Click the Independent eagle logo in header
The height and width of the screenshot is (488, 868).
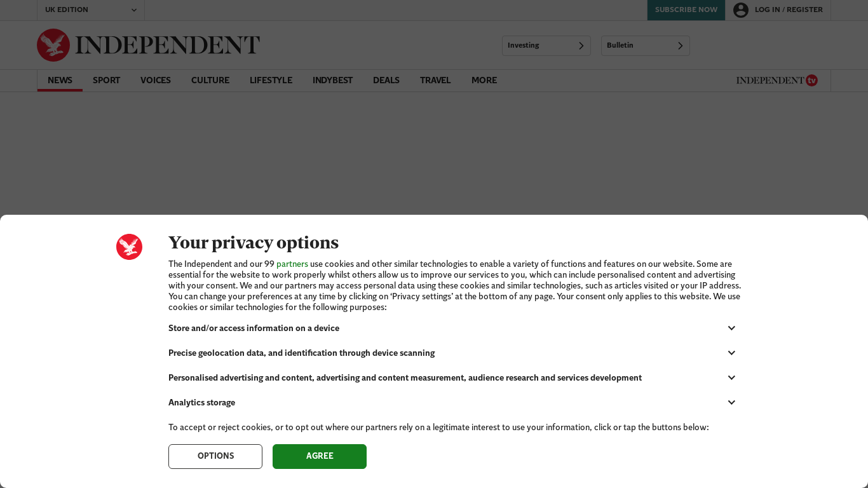(53, 45)
